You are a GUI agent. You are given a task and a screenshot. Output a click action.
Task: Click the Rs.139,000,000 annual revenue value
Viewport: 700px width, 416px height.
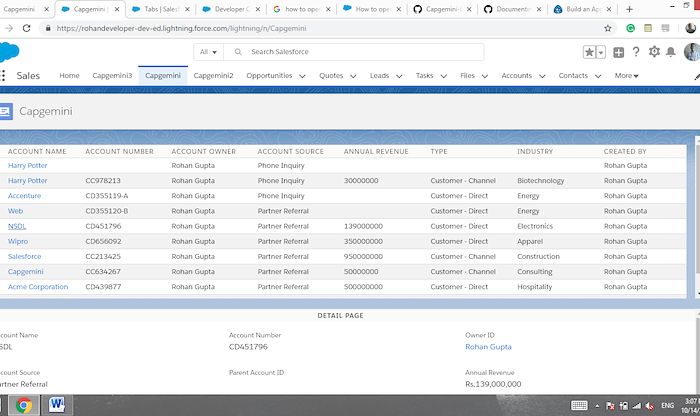click(493, 384)
